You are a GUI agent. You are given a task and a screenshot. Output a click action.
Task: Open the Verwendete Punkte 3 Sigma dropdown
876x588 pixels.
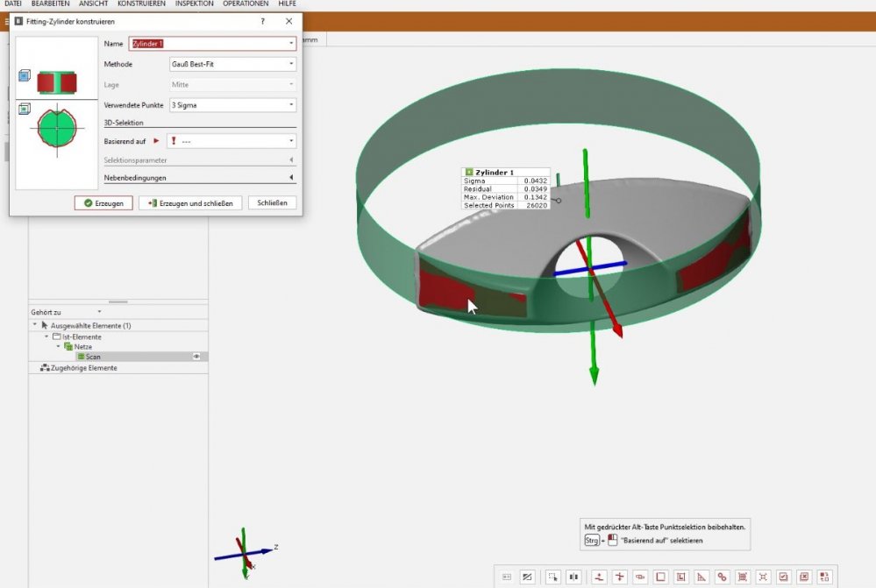click(x=231, y=105)
